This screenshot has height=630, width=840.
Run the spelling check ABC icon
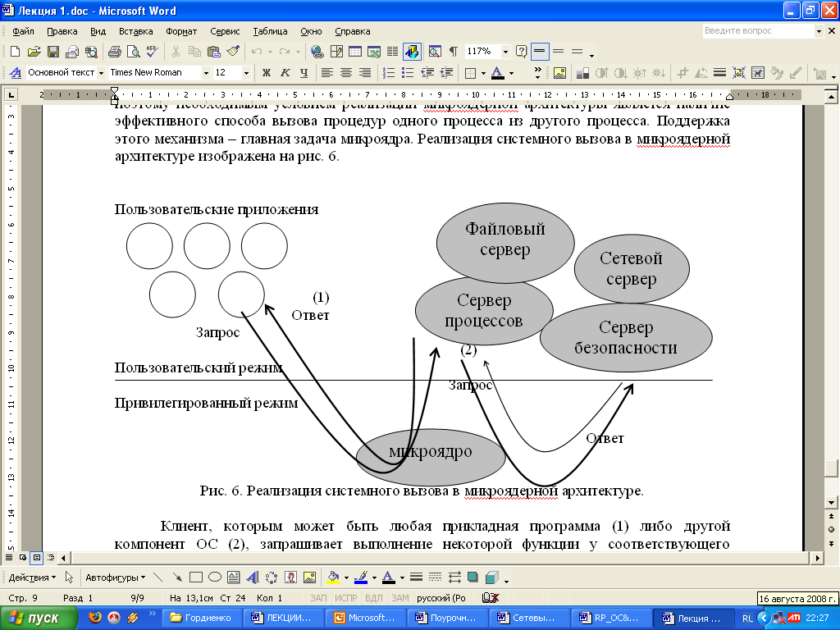152,52
